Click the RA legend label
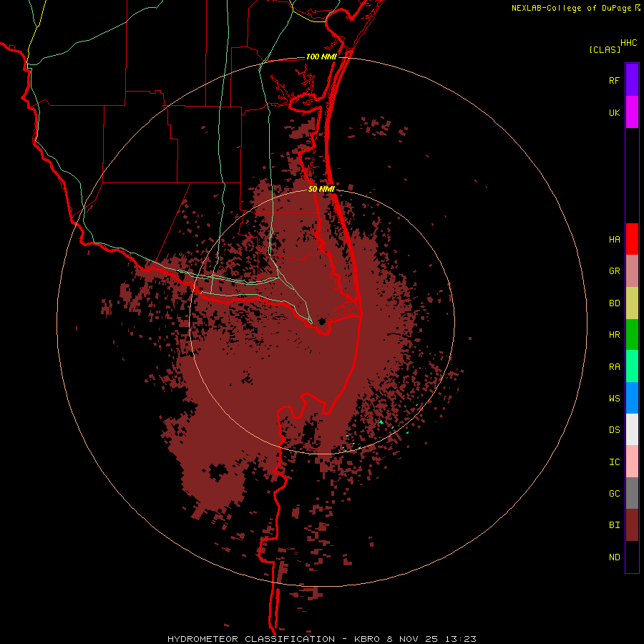This screenshot has width=644, height=644. (x=614, y=367)
